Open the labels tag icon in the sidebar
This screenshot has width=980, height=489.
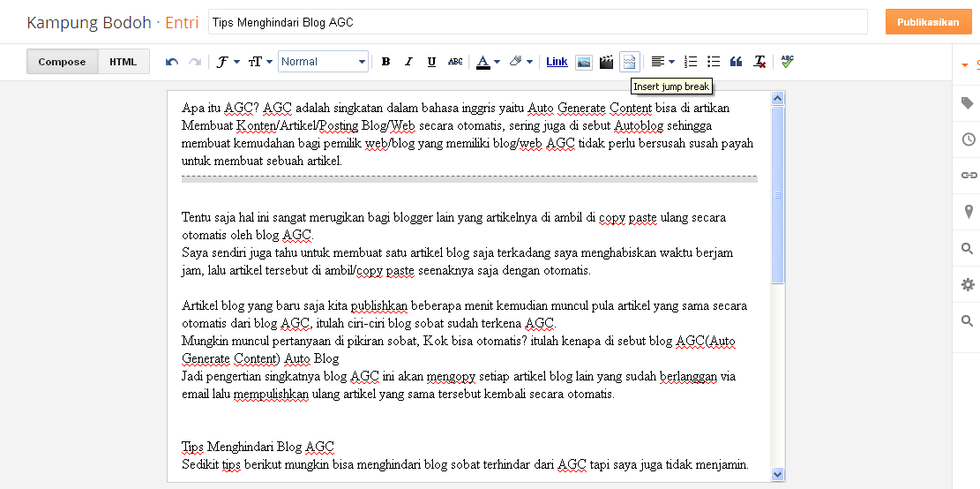click(x=967, y=103)
